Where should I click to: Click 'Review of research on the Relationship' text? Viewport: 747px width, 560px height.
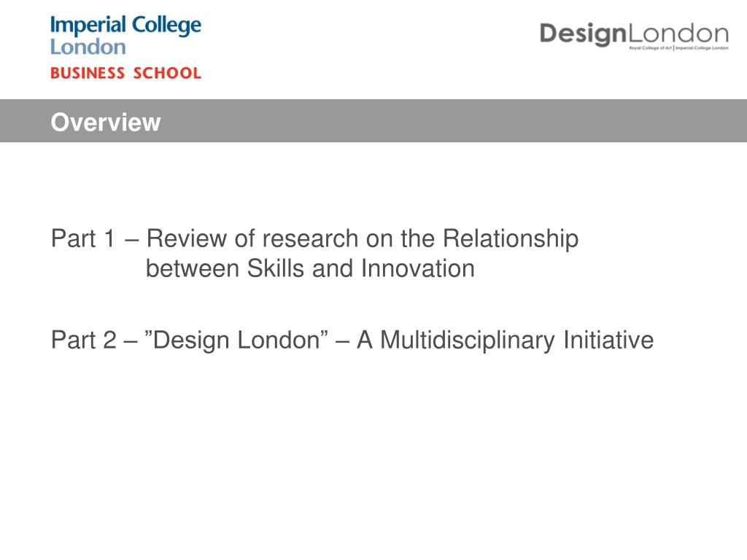(363, 238)
